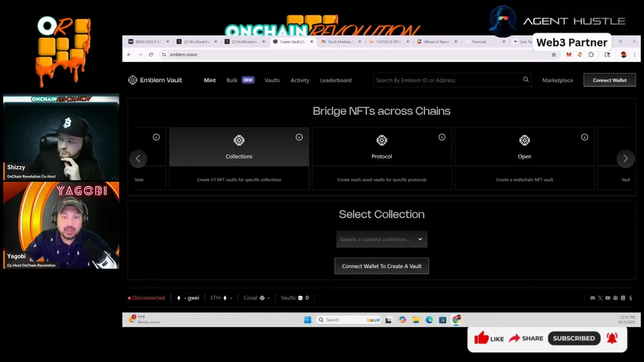The width and height of the screenshot is (644, 362).
Task: Open the Marketplace link
Action: pyautogui.click(x=557, y=80)
